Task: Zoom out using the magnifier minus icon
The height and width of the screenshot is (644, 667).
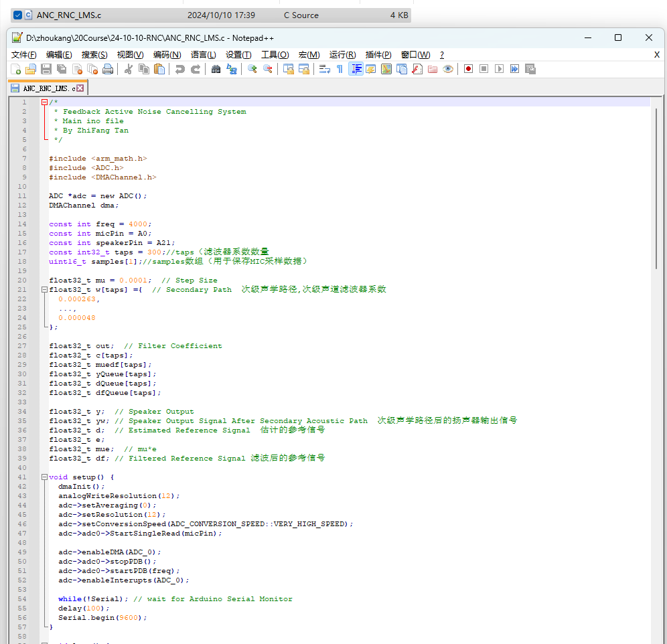Action: point(268,69)
